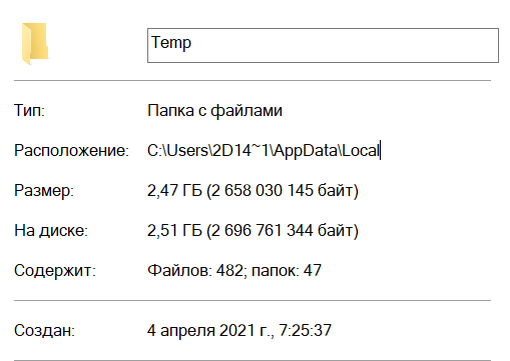Viewport: 510px width, 361px height.
Task: Click the creation time 7:25:37
Action: (x=305, y=330)
